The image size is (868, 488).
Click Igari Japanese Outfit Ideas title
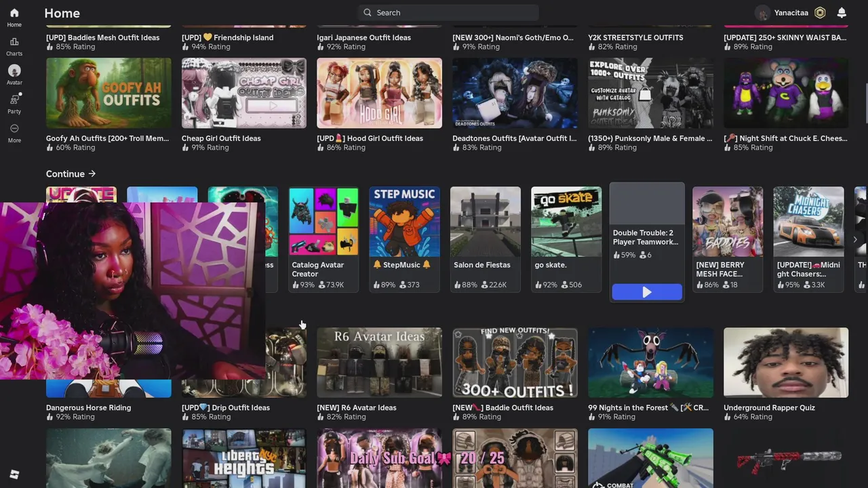[x=363, y=37]
